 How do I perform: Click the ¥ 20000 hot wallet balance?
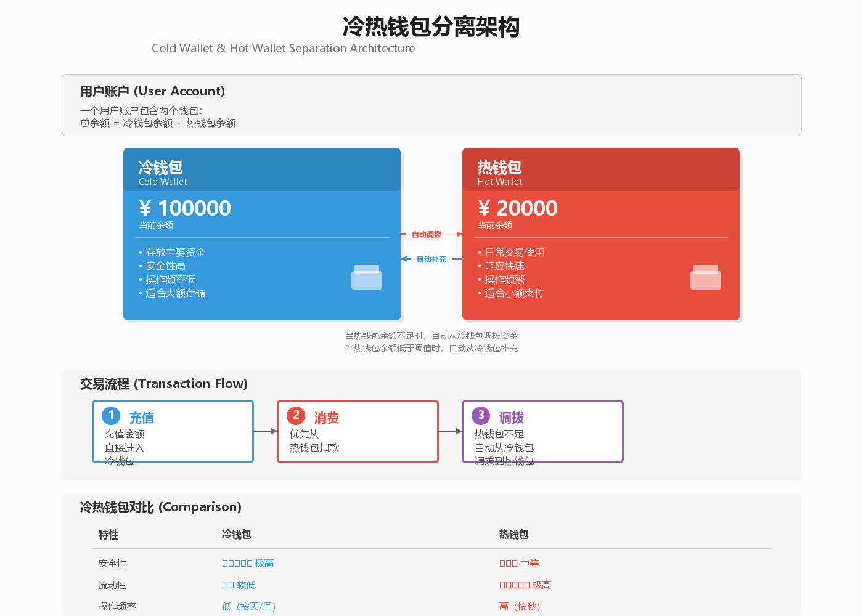coord(518,208)
